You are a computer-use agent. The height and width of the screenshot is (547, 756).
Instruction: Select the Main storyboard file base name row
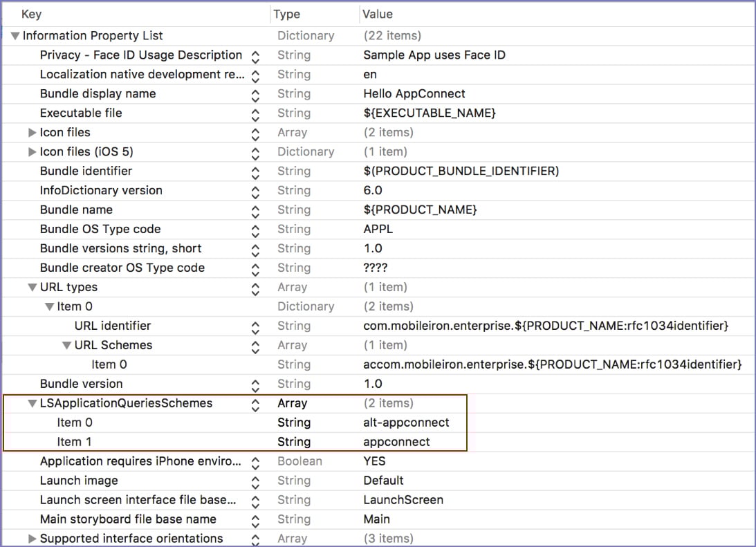(128, 519)
